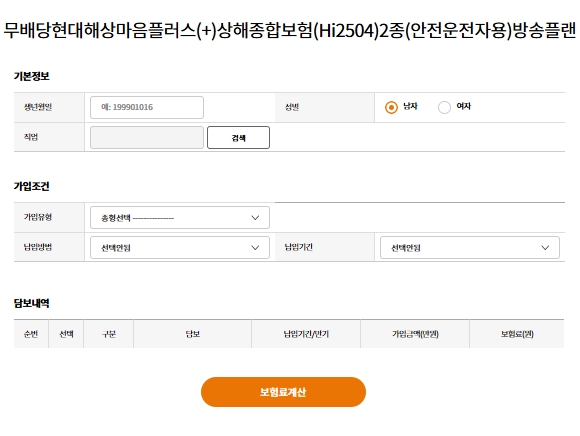Viewport: 580px width, 436px height.
Task: Click the 가입조건 section heading
Action: (31, 186)
